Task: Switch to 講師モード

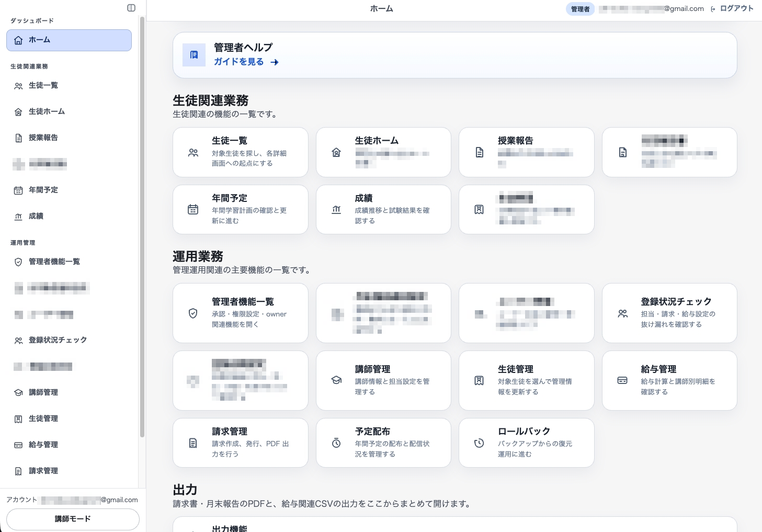Action: click(x=73, y=519)
